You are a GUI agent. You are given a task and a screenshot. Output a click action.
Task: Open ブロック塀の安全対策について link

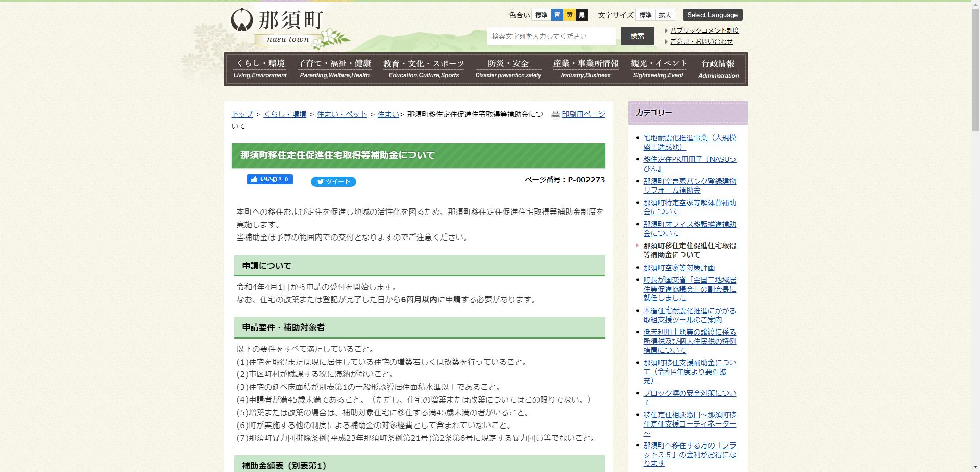[x=690, y=398]
